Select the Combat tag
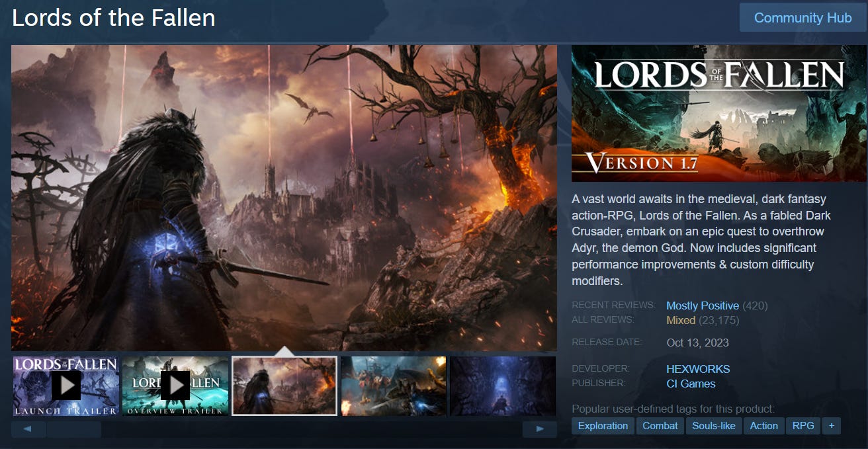Viewport: 868px width, 449px height. tap(660, 426)
